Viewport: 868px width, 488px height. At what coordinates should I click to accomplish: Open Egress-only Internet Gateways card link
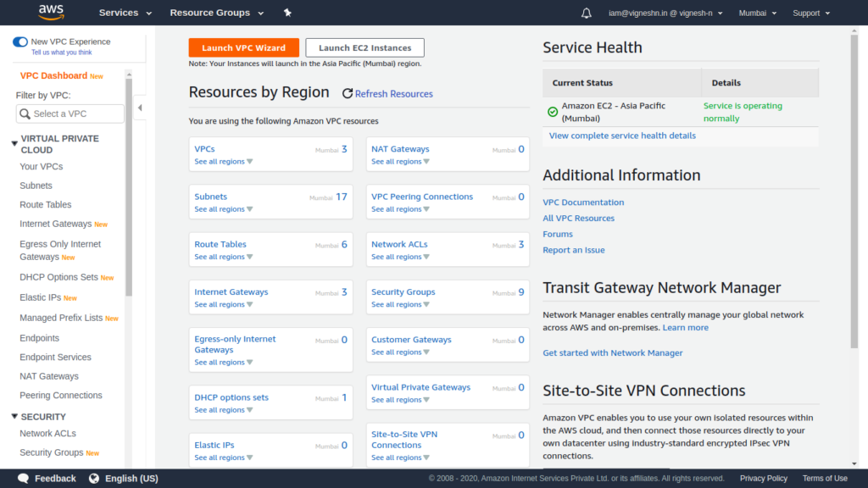point(235,344)
